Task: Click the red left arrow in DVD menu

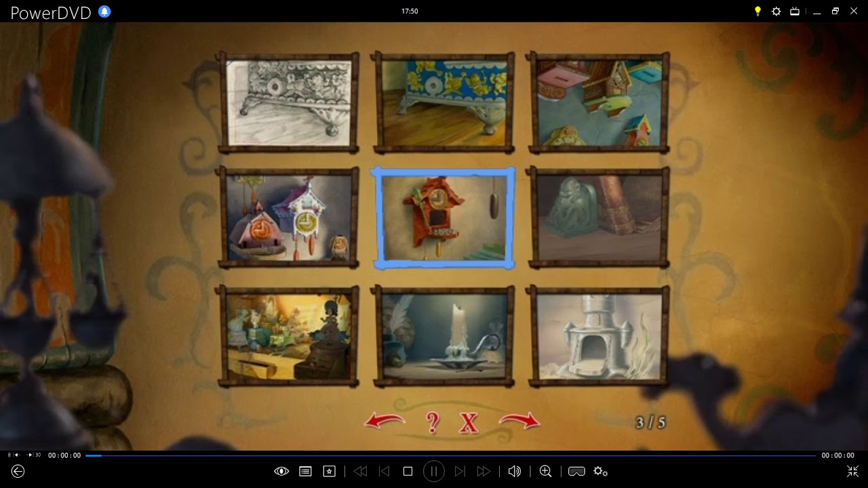Action: (384, 422)
